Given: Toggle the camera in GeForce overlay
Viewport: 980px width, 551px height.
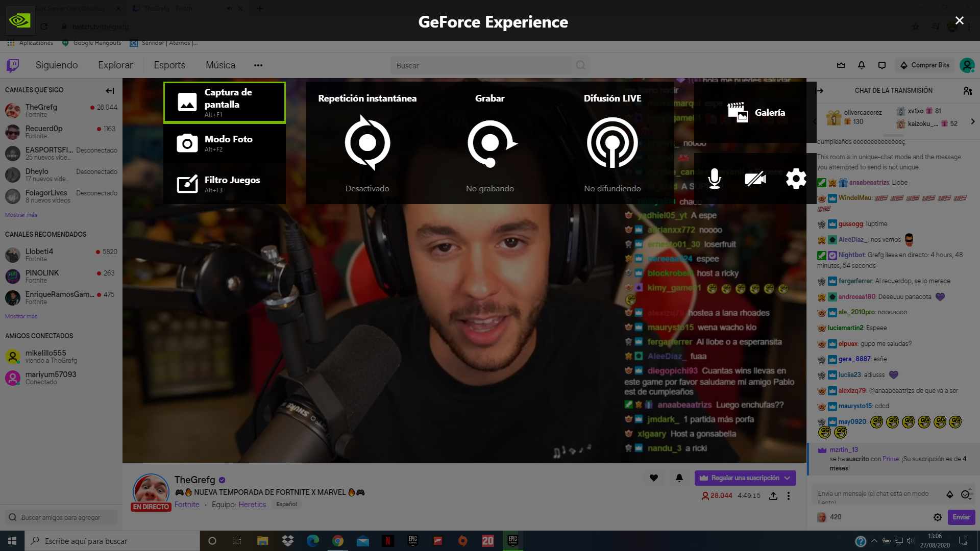Looking at the screenshot, I should pos(755,179).
